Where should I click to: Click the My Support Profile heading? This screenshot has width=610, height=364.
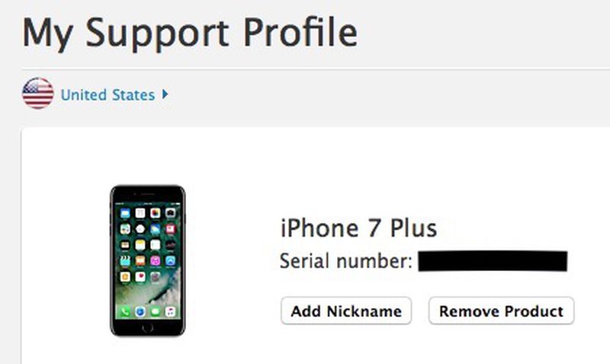coord(190,33)
